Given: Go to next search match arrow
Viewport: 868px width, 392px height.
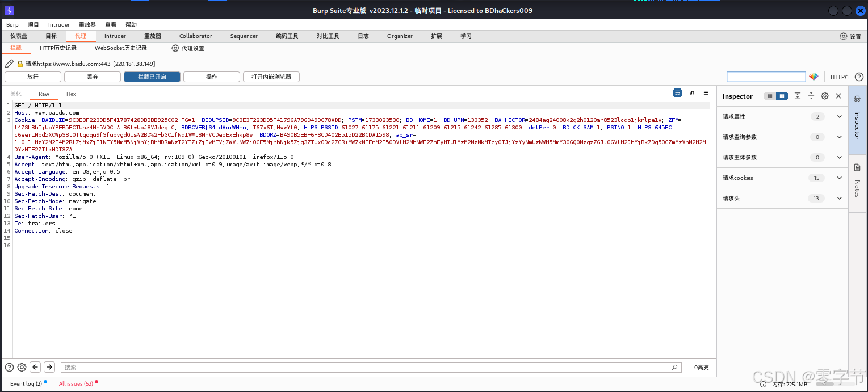Looking at the screenshot, I should pos(49,367).
